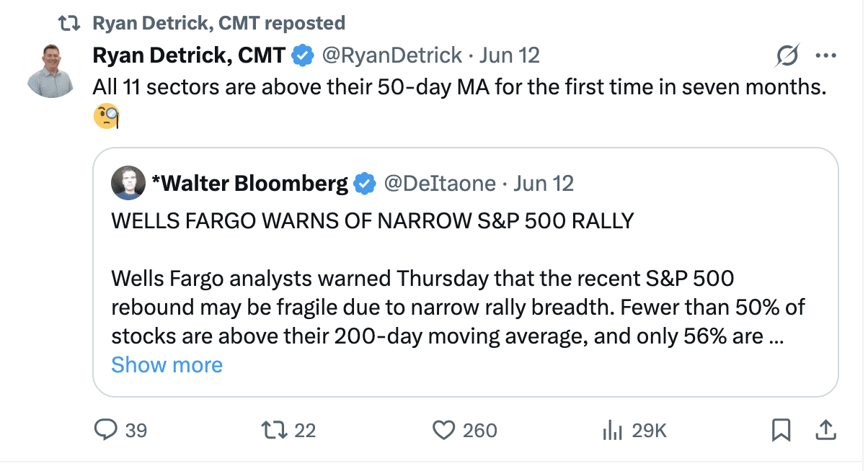Expand quoted tweet with Show more
This screenshot has width=868, height=471.
(x=167, y=365)
